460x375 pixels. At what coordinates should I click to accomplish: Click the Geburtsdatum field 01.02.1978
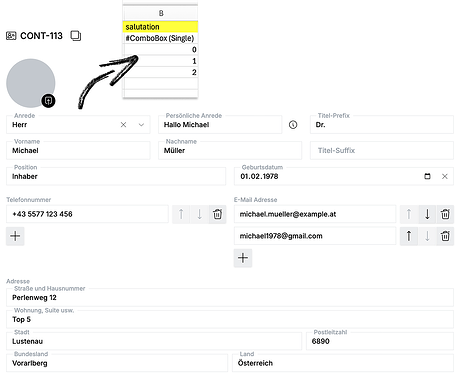click(x=344, y=176)
